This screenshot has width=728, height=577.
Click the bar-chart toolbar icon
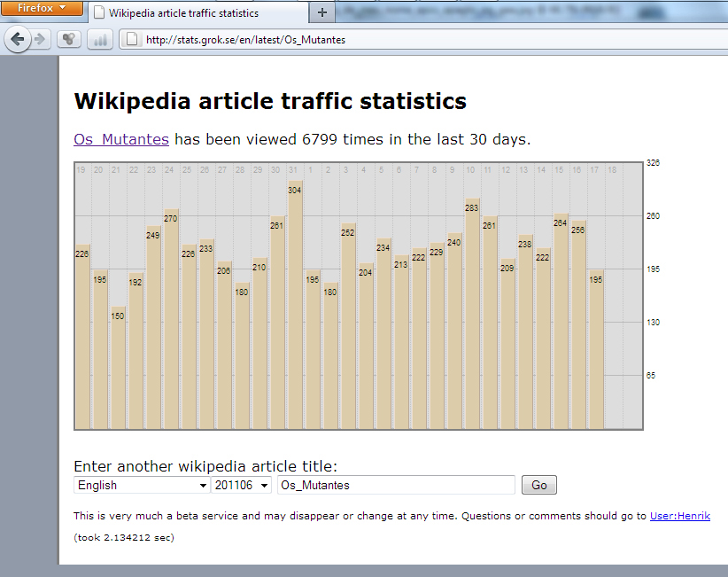point(99,39)
